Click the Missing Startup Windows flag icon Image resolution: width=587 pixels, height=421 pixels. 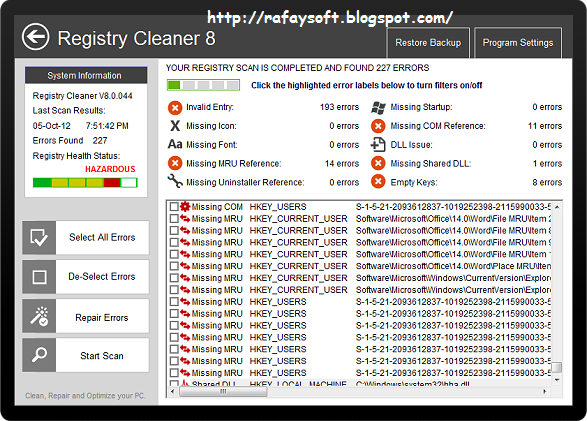pyautogui.click(x=378, y=107)
